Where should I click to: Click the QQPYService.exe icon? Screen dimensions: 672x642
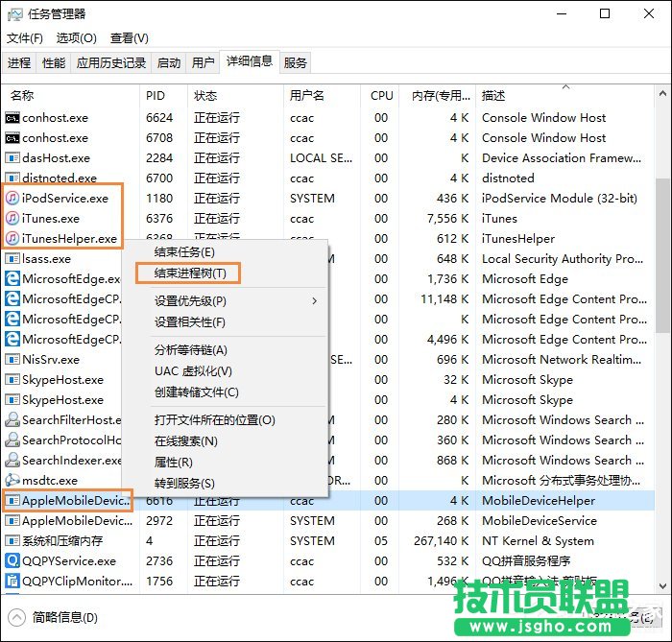click(12, 560)
